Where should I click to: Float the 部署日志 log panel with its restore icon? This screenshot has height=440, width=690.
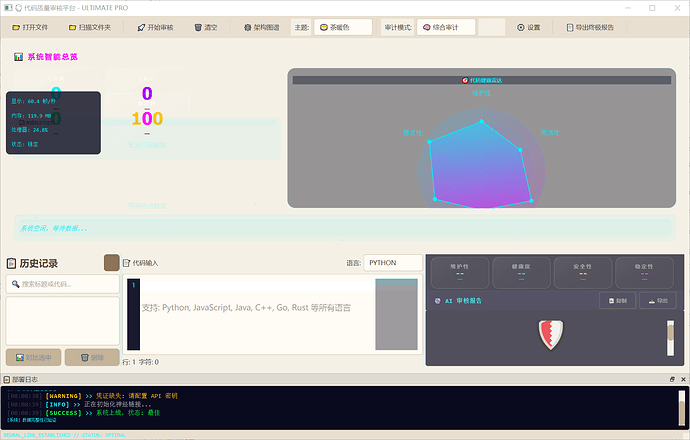[x=672, y=379]
